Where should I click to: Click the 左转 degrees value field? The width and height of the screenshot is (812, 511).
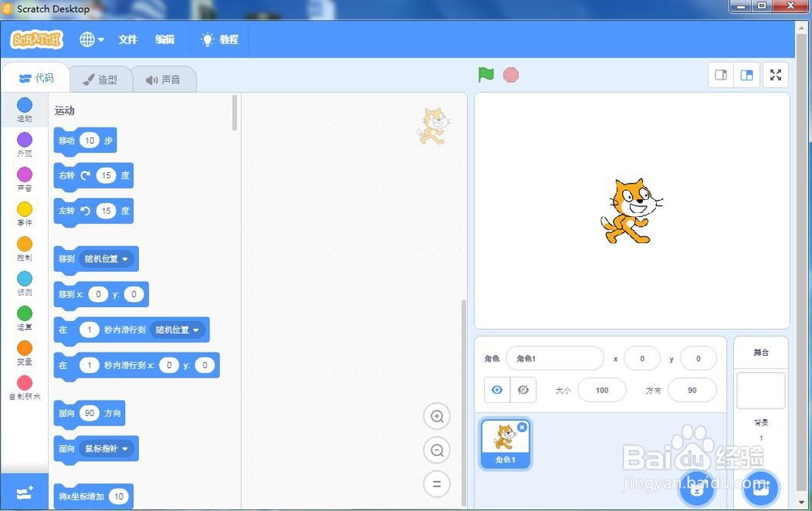pos(106,210)
